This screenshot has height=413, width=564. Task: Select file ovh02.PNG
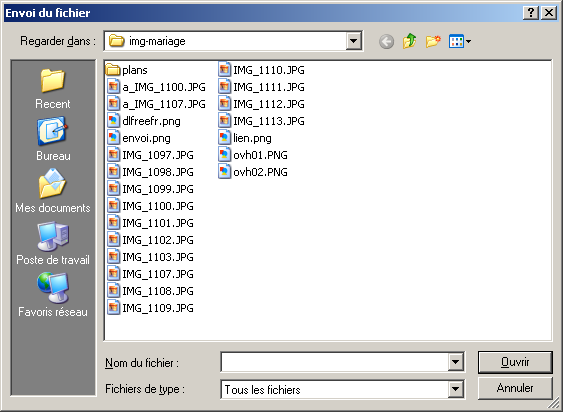click(x=253, y=172)
